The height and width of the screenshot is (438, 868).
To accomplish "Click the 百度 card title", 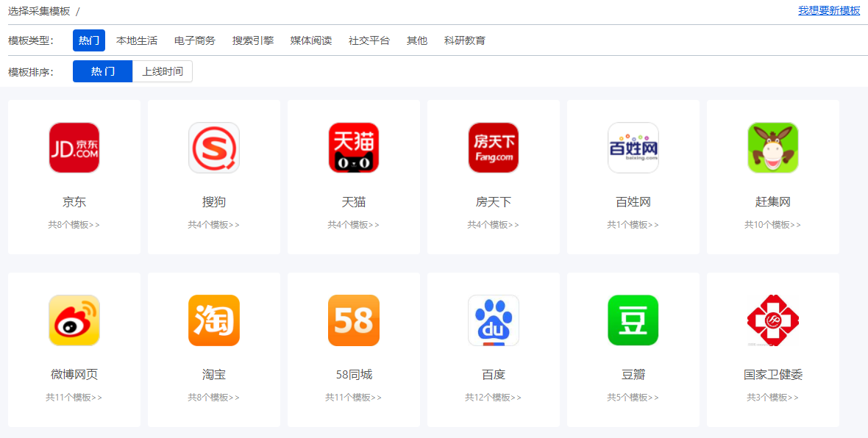I will click(x=494, y=375).
